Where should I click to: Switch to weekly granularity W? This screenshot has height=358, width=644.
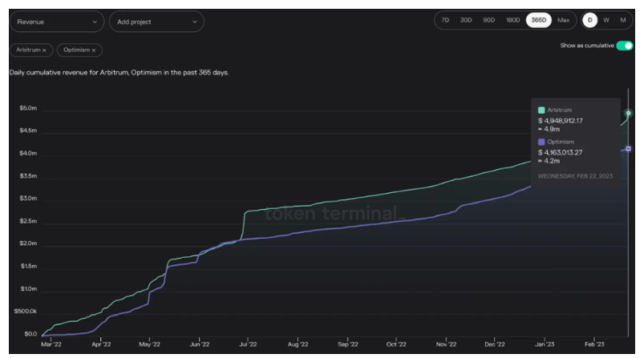click(606, 20)
